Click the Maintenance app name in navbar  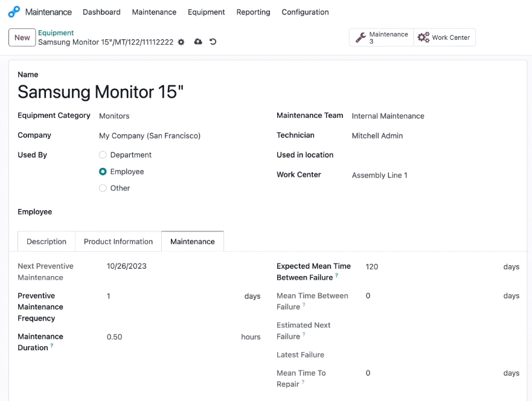(48, 12)
